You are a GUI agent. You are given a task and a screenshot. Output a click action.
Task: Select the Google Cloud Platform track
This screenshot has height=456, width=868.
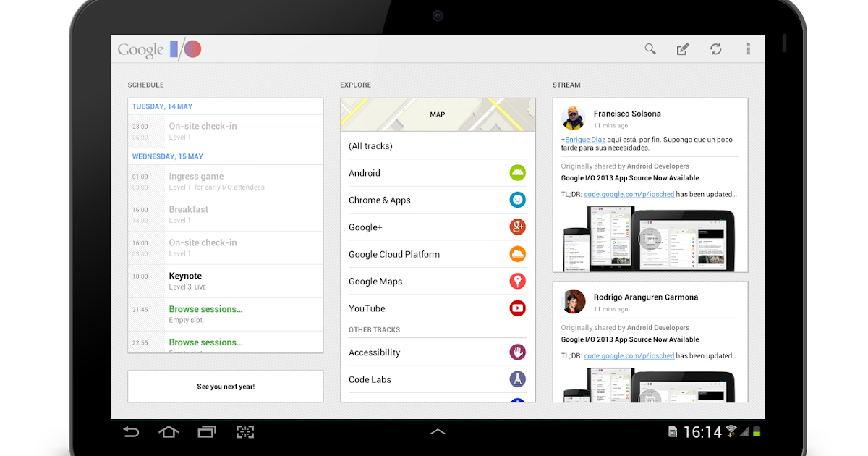click(x=438, y=254)
